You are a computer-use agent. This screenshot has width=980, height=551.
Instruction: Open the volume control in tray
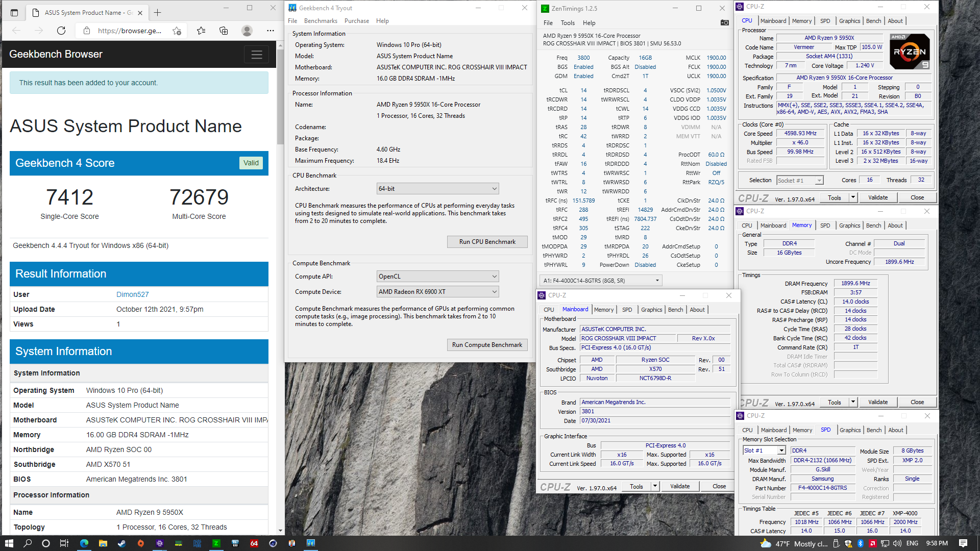[x=897, y=543]
